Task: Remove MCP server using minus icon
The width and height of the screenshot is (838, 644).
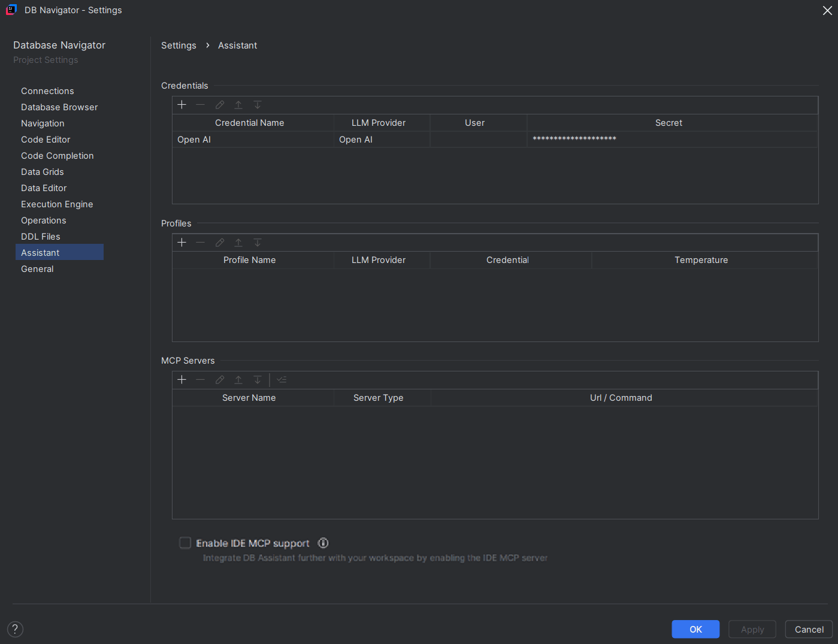Action: click(x=201, y=380)
